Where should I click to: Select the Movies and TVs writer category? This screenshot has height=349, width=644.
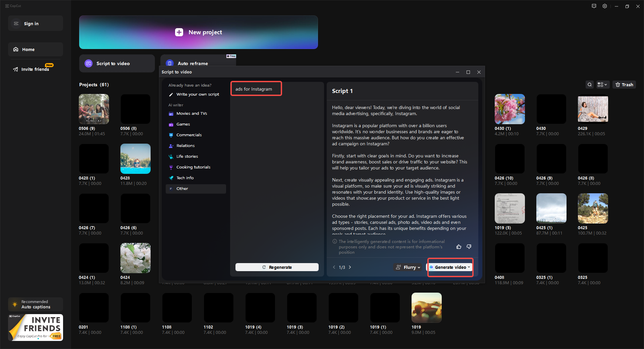192,113
